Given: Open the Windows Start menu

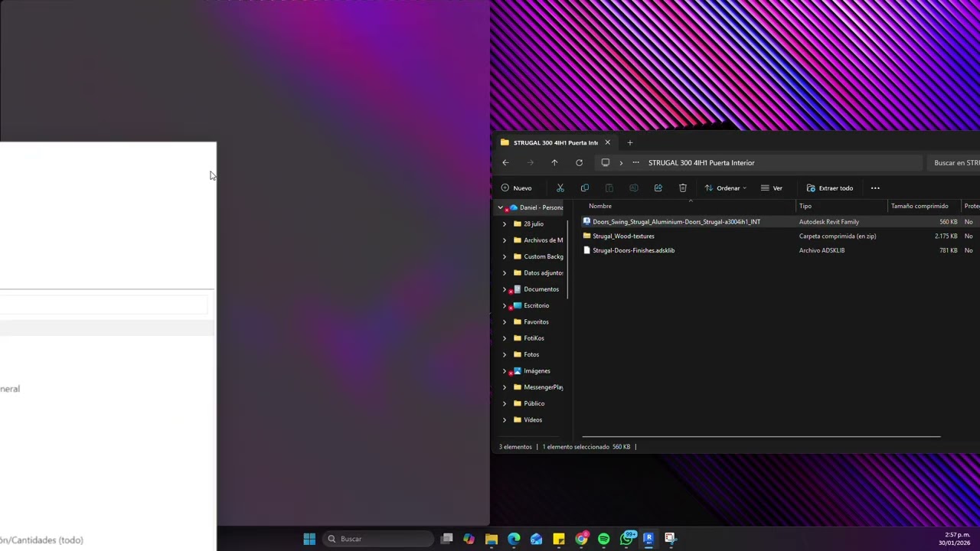Looking at the screenshot, I should tap(309, 539).
